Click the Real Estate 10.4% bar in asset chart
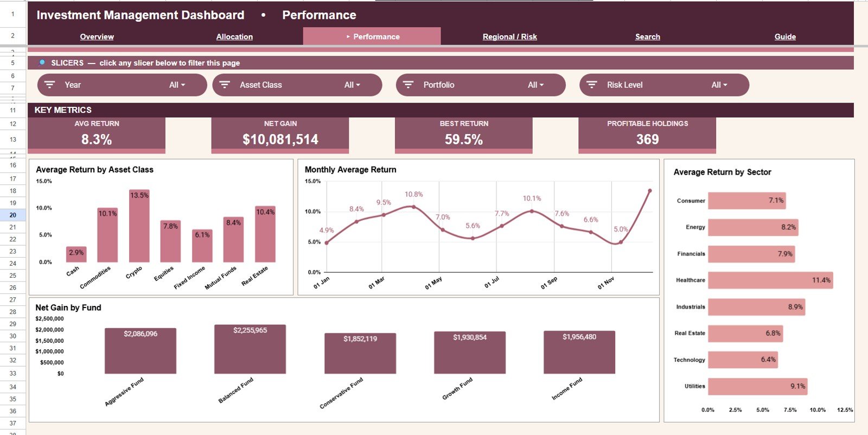The width and height of the screenshot is (868, 435). pyautogui.click(x=265, y=234)
